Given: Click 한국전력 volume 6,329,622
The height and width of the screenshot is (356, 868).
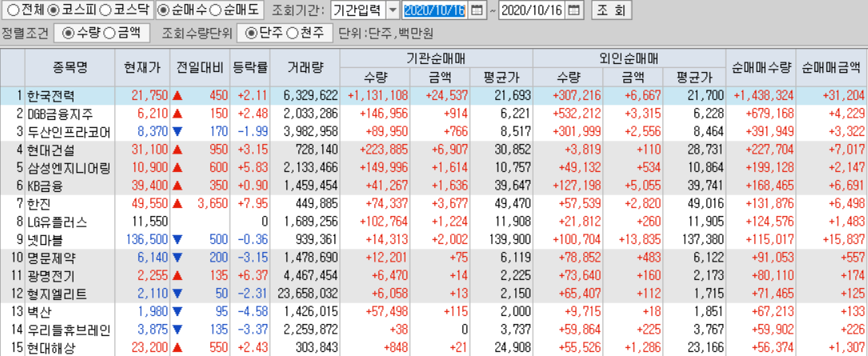Looking at the screenshot, I should click(310, 96).
